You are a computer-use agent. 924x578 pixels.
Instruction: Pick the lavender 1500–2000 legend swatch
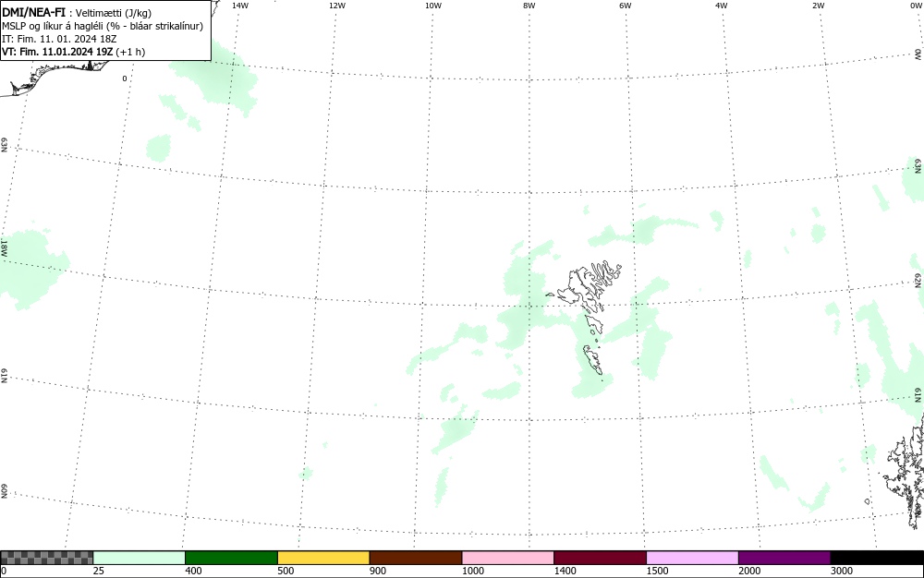coord(692,558)
